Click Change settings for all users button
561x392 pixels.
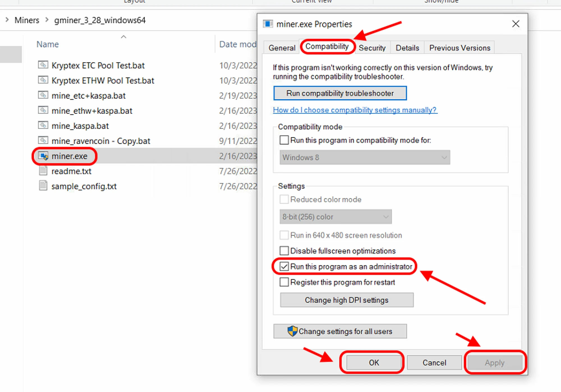tap(340, 331)
